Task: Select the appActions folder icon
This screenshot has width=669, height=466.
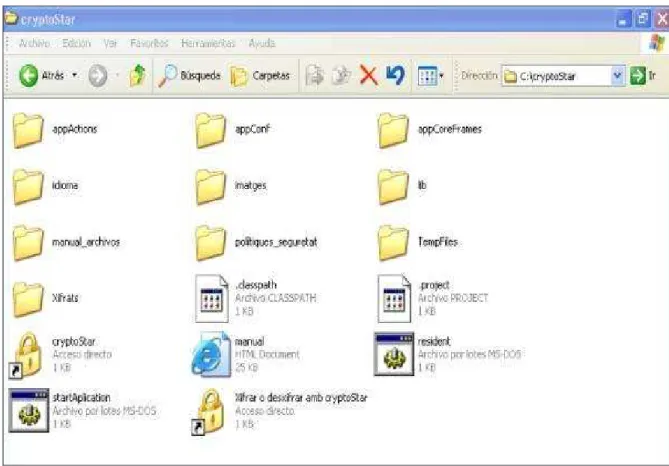Action: pos(28,130)
